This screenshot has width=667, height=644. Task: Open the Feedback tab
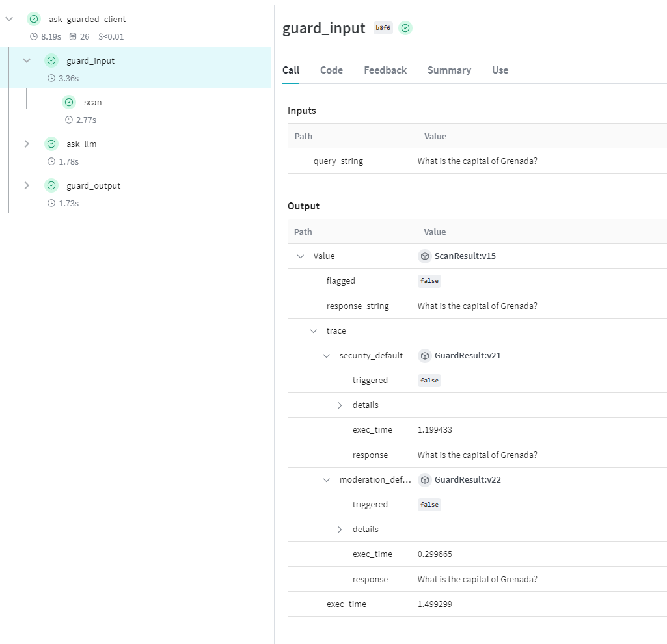click(385, 70)
